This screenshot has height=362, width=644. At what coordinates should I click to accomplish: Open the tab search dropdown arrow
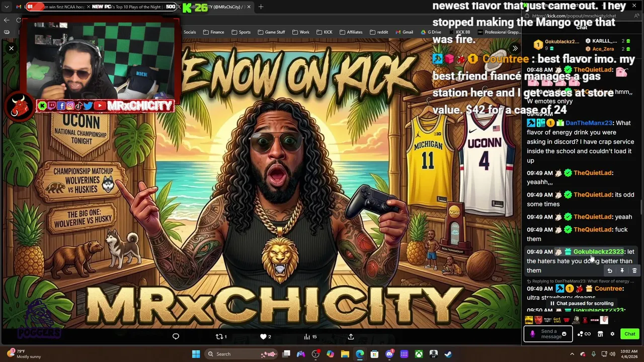coord(7,7)
